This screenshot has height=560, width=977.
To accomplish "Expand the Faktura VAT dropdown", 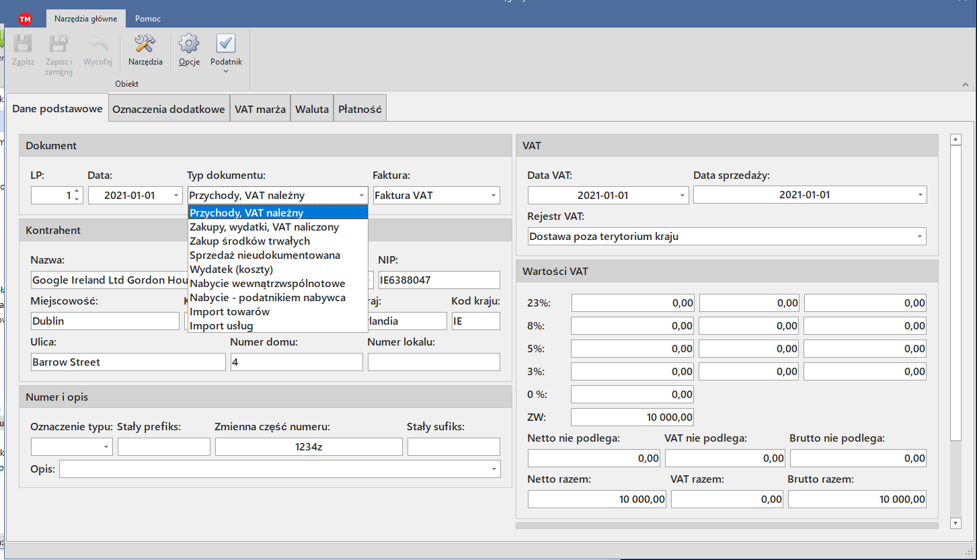I will click(494, 196).
